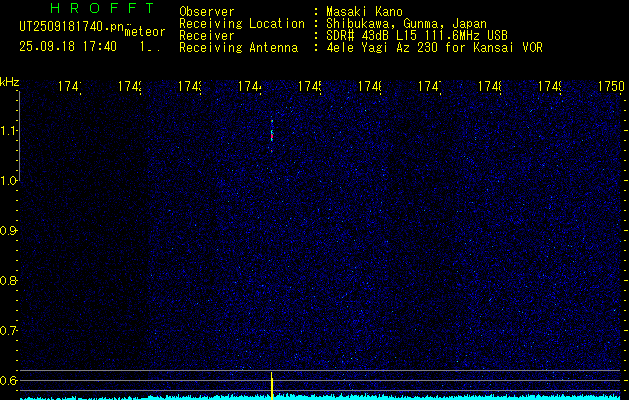Click the kHz axis unit label
629x400 pixels.
[x=10, y=83]
